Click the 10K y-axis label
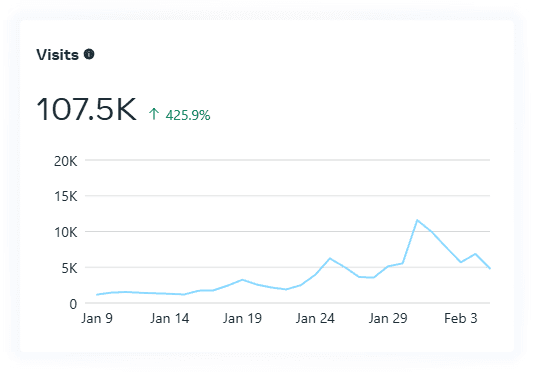The height and width of the screenshot is (392, 554). click(66, 233)
